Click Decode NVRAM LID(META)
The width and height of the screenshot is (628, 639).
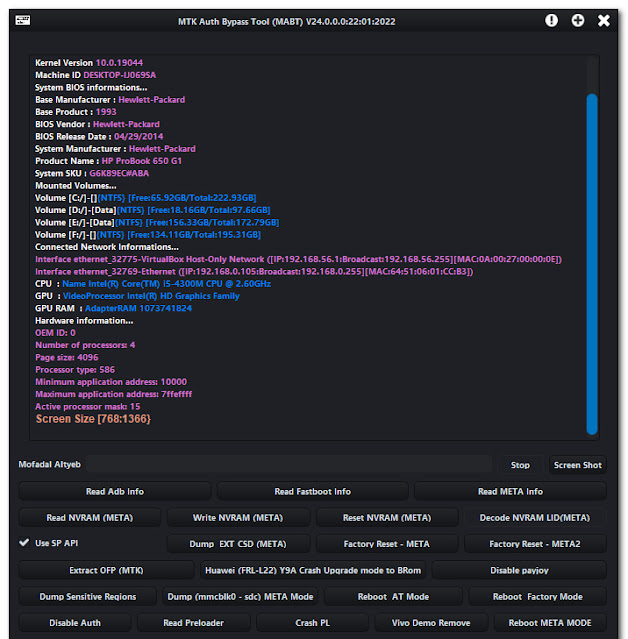535,518
